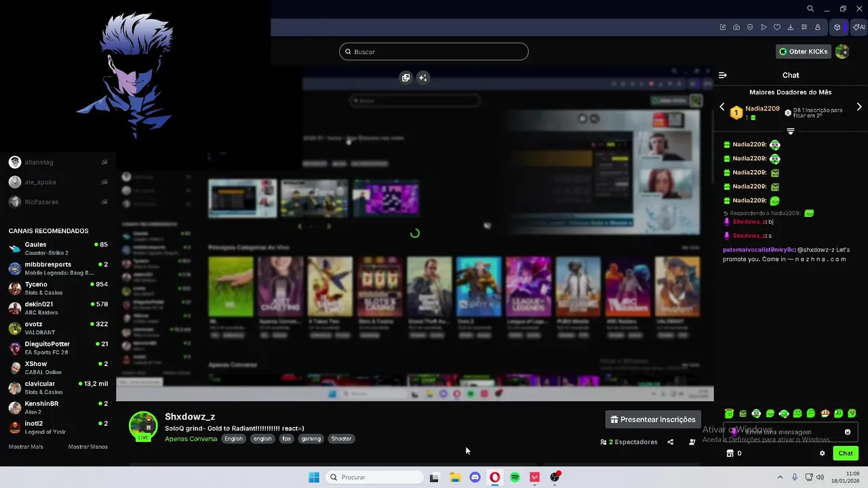Select the fps stream tag
This screenshot has height=488, width=868.
(286, 439)
